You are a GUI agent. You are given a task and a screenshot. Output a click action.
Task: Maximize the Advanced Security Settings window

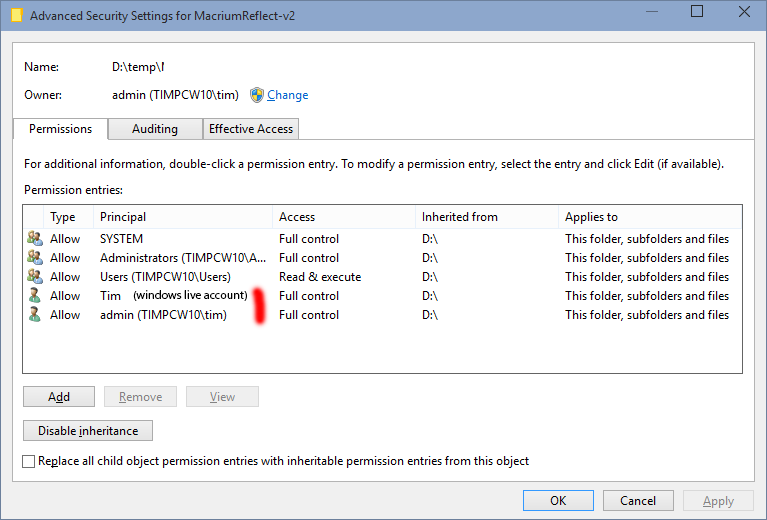697,12
